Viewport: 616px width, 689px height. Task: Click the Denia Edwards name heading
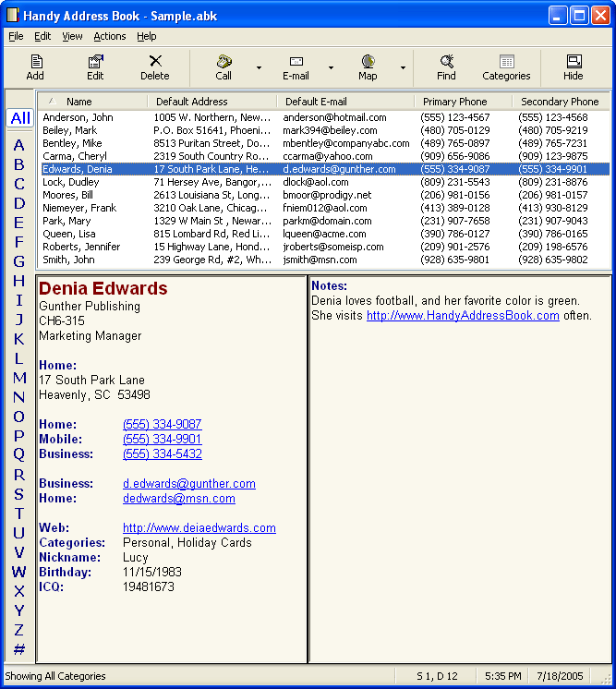(103, 288)
